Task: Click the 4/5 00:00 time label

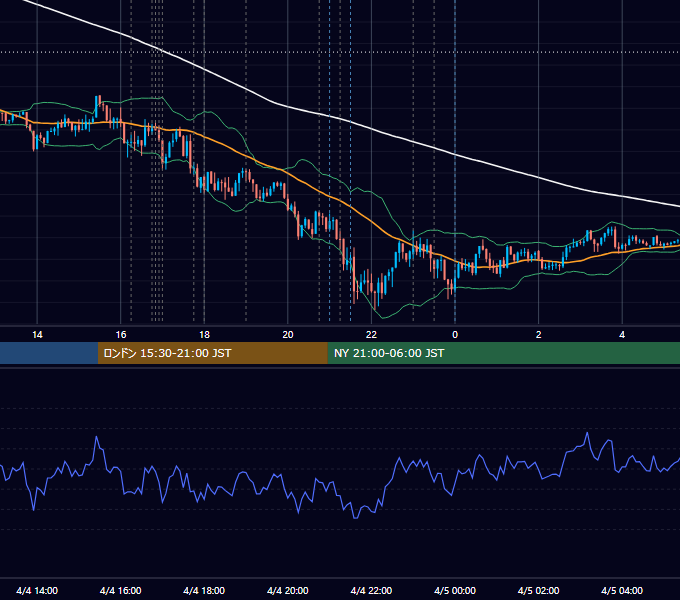Action: click(x=455, y=590)
